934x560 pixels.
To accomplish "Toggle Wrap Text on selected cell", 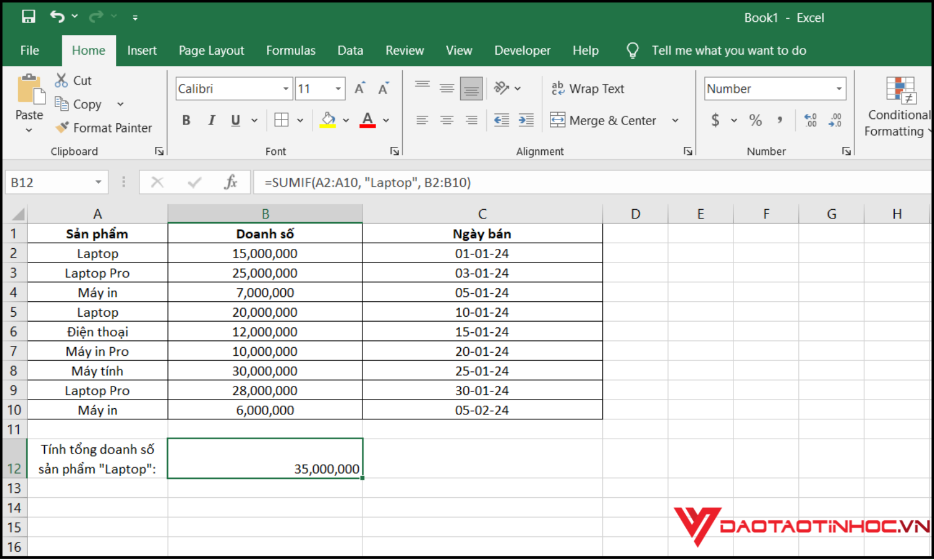I will (588, 89).
